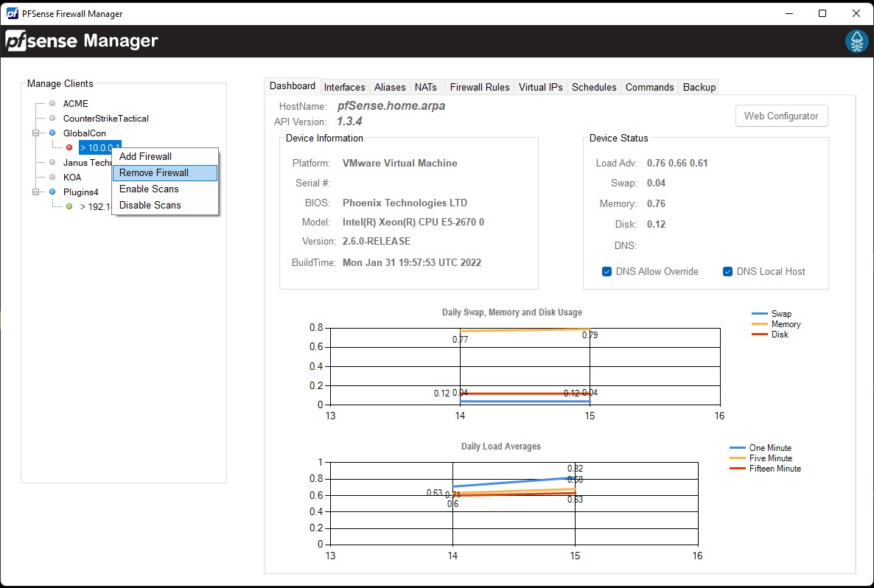Click the red status dot beside 10.0.0.1
This screenshot has height=588, width=874.
coord(69,147)
